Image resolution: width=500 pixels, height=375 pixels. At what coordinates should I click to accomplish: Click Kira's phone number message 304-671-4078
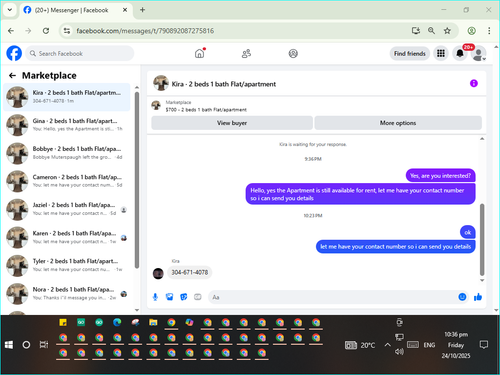tap(190, 272)
